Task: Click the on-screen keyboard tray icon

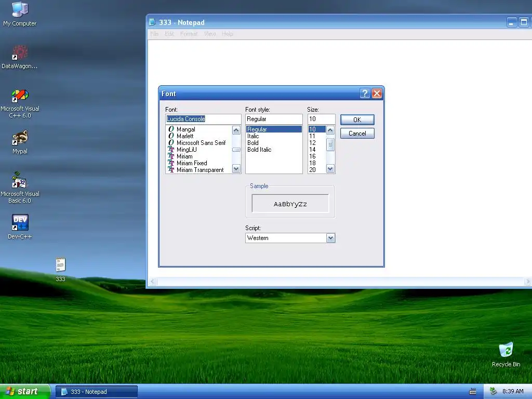Action: [x=472, y=392]
